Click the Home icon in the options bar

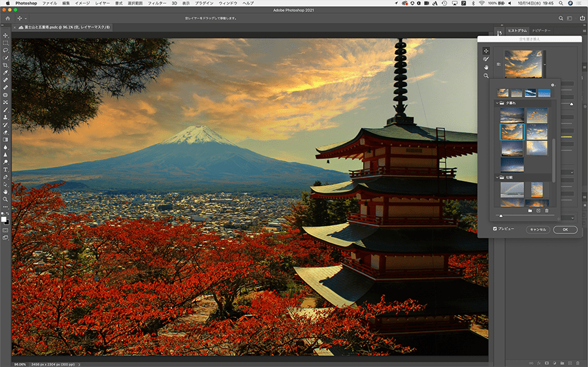[7, 18]
